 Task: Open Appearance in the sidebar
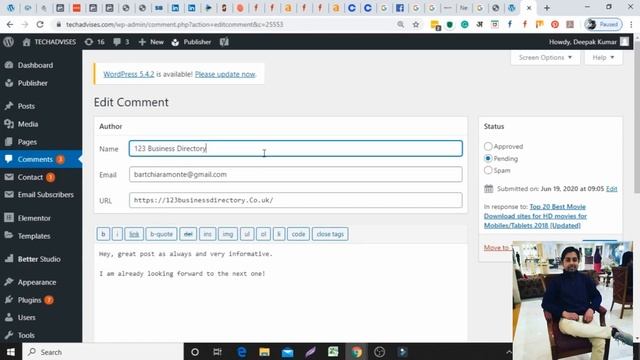click(x=37, y=282)
